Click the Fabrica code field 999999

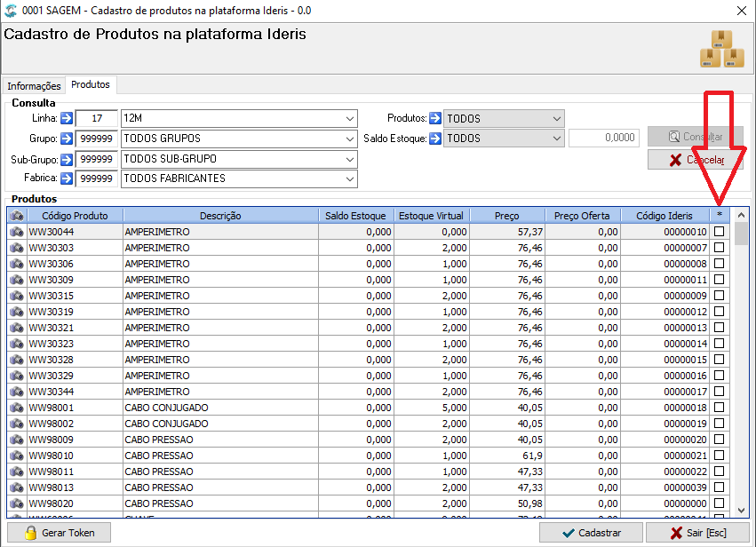coord(97,178)
